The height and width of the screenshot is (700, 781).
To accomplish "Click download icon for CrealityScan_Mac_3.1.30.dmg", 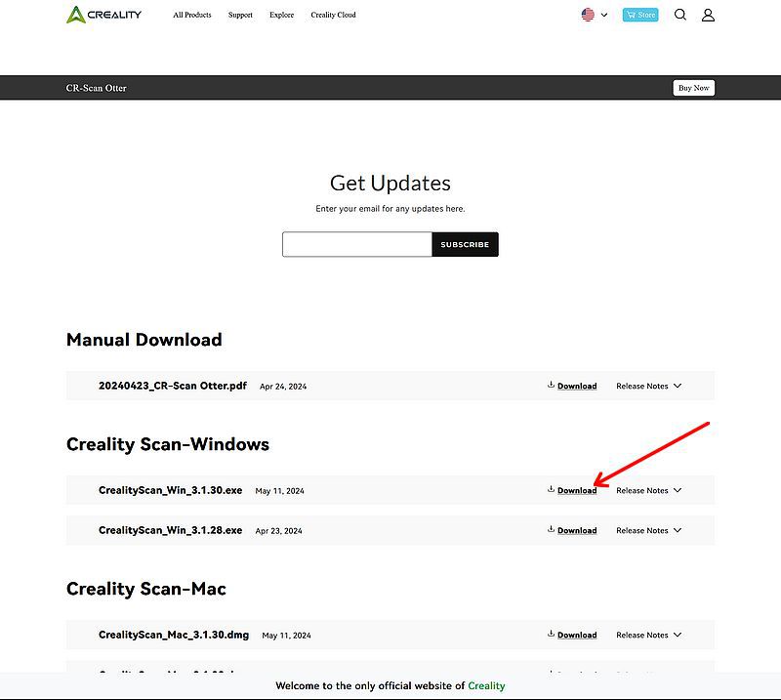I will (551, 634).
